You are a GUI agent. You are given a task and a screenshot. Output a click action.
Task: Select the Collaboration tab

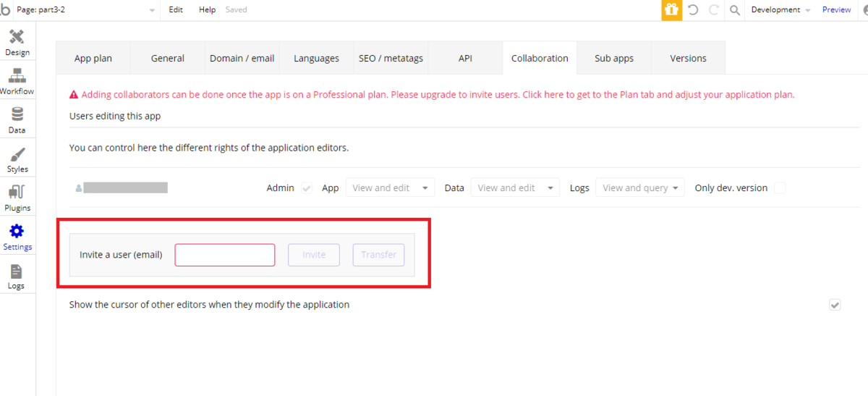540,59
